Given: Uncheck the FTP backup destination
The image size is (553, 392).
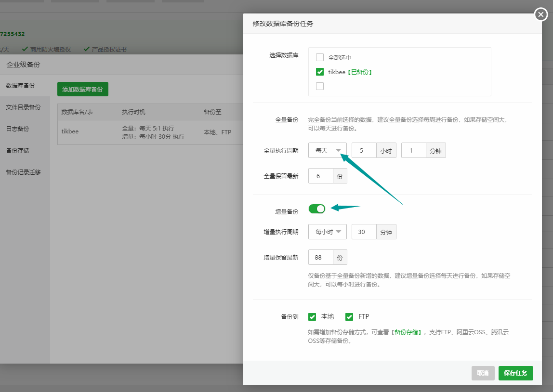Looking at the screenshot, I should (349, 316).
